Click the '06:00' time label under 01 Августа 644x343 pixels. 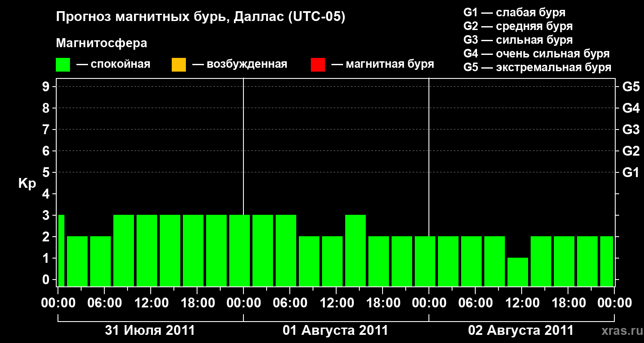[x=291, y=303]
